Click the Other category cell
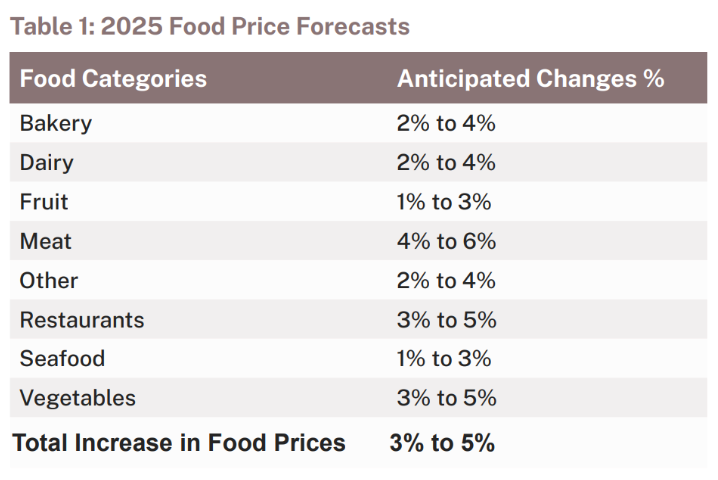Viewport: 718px width, 480px height. [x=49, y=281]
